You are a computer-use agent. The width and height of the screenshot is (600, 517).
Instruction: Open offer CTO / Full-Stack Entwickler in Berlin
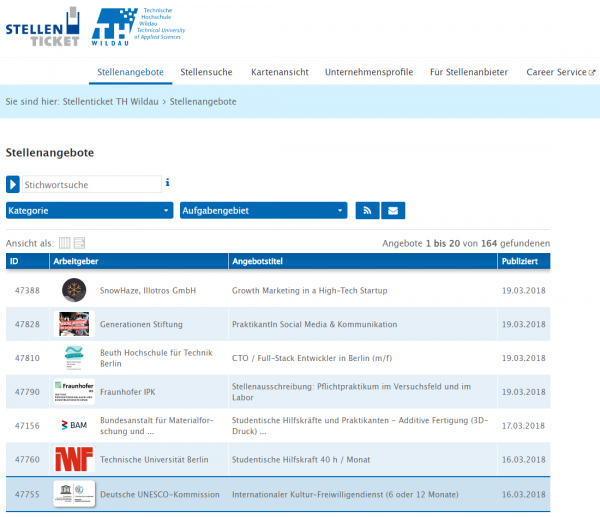[x=312, y=358]
